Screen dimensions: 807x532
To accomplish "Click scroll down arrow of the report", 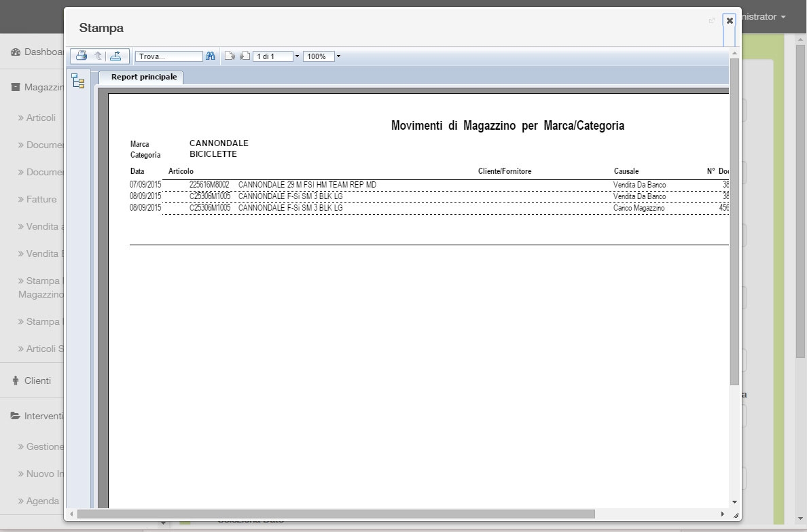I will coord(734,501).
